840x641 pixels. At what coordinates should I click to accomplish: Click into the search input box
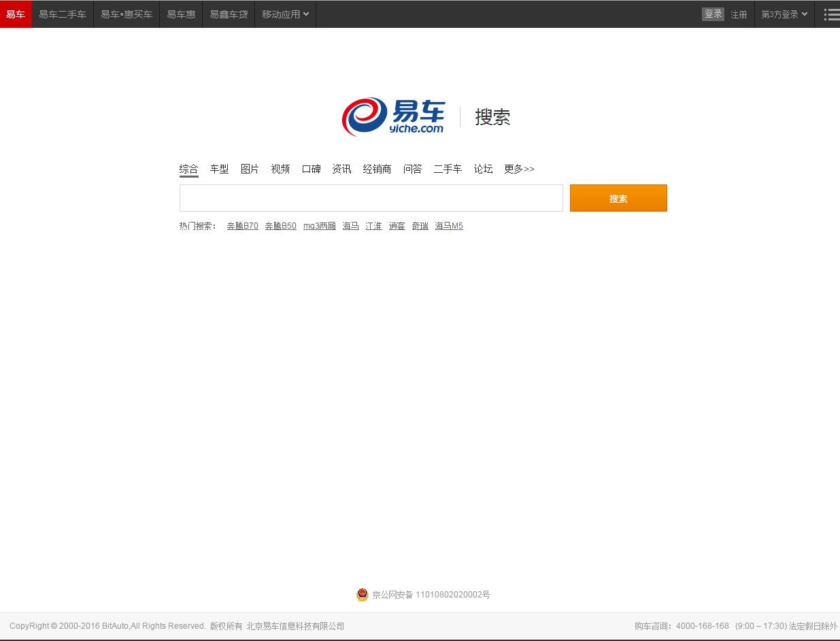pyautogui.click(x=371, y=198)
